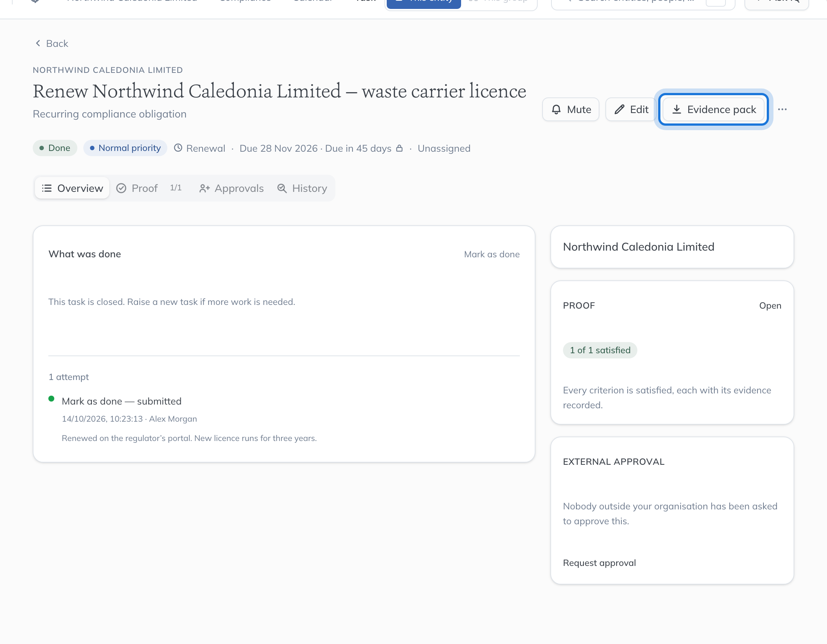
Task: Click the clock icon beside Renewal
Action: coord(178,148)
